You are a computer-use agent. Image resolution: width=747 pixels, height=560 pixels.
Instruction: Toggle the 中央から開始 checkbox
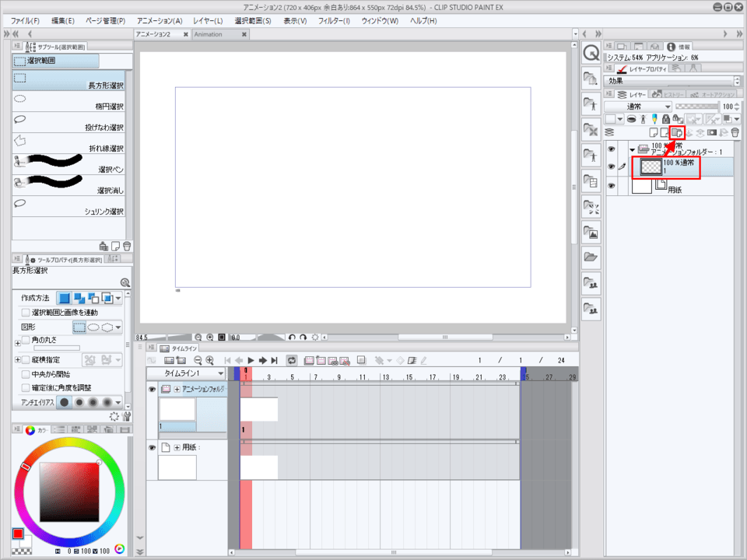pos(26,374)
